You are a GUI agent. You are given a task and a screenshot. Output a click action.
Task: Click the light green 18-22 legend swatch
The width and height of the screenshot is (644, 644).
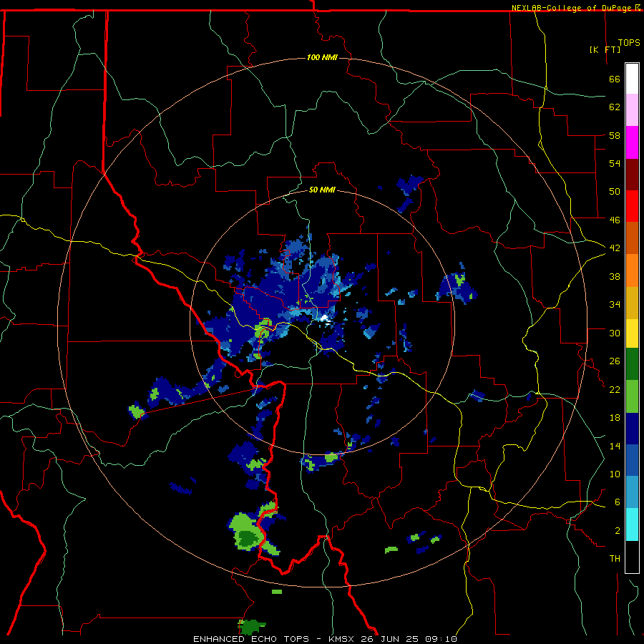point(632,396)
